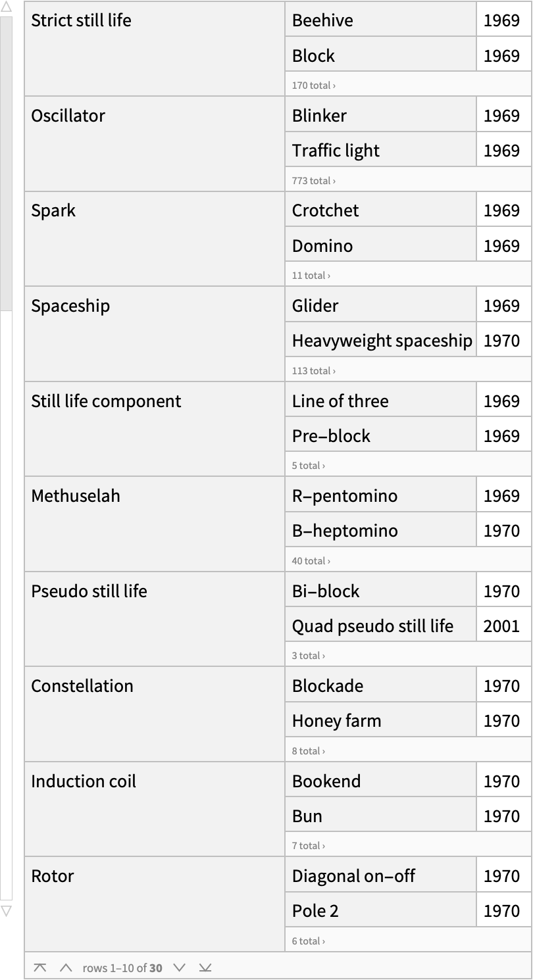Image resolution: width=533 pixels, height=980 pixels.
Task: Jump to first rows with top arrow icon
Action: [x=40, y=968]
